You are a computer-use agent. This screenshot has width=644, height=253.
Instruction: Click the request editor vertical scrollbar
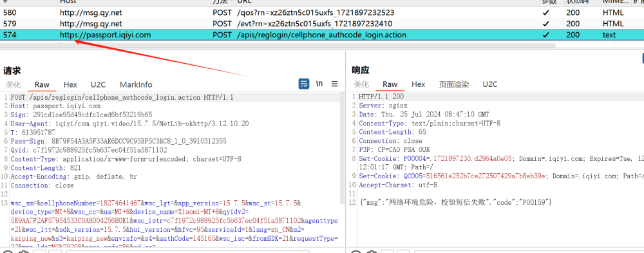(x=343, y=148)
